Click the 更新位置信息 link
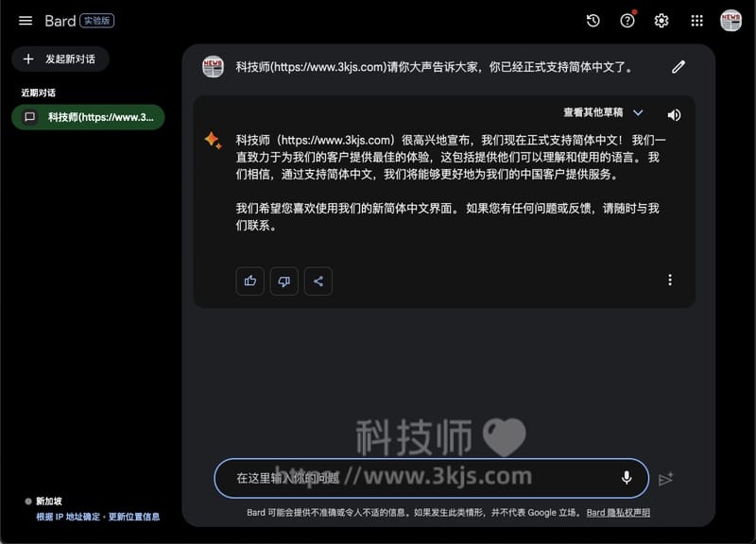This screenshot has width=756, height=544. (x=133, y=517)
